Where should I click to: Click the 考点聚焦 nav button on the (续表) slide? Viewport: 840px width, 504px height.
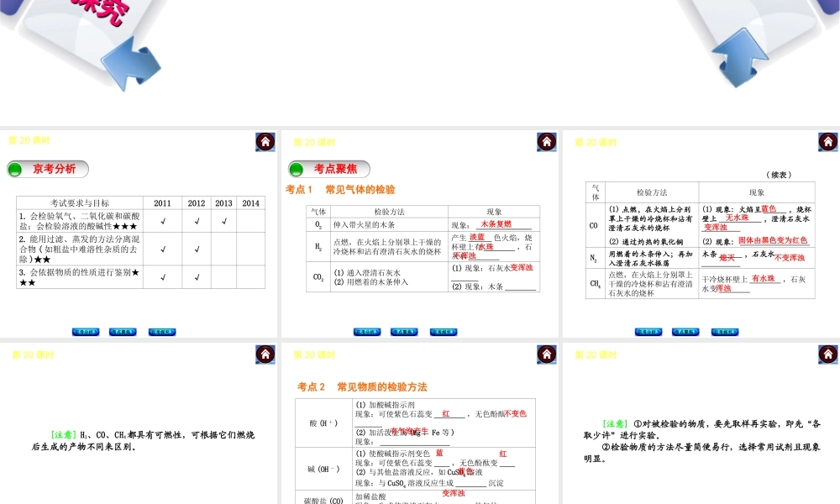point(685,332)
